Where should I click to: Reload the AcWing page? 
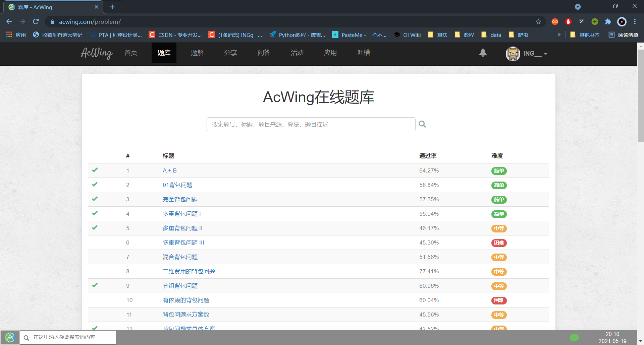click(x=36, y=21)
